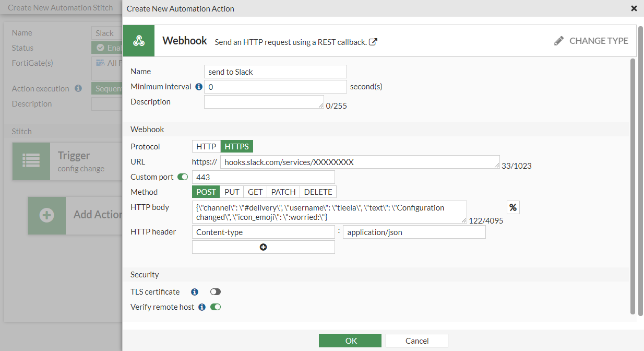The width and height of the screenshot is (644, 351).
Task: Click the Description text area
Action: click(264, 102)
